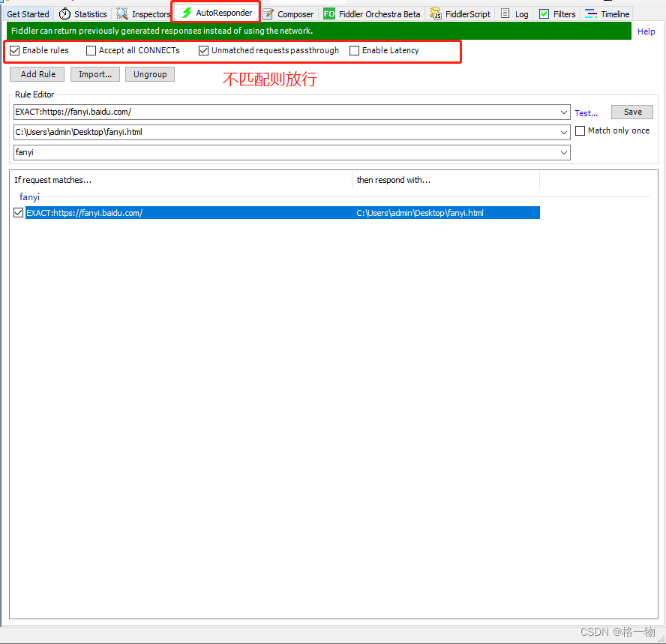The height and width of the screenshot is (644, 666).
Task: Click the Filters checkmark icon
Action: tap(544, 14)
